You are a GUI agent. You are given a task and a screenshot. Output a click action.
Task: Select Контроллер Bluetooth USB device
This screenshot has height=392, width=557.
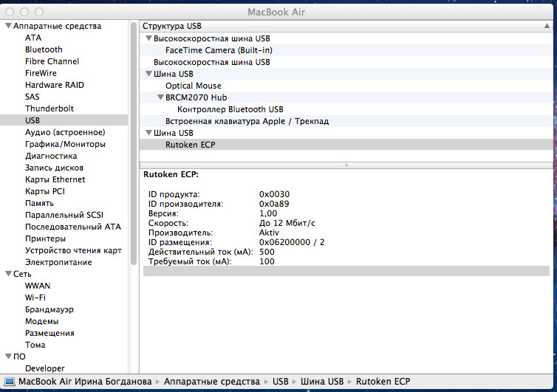pyautogui.click(x=230, y=109)
